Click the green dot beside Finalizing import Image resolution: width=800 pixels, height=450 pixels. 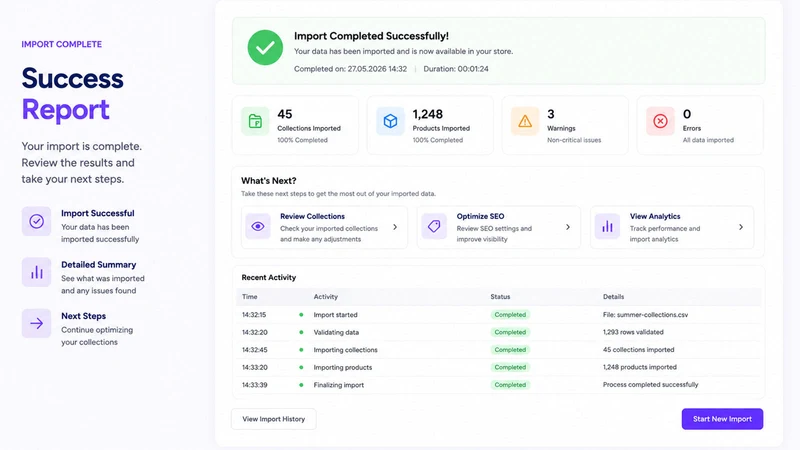click(301, 385)
